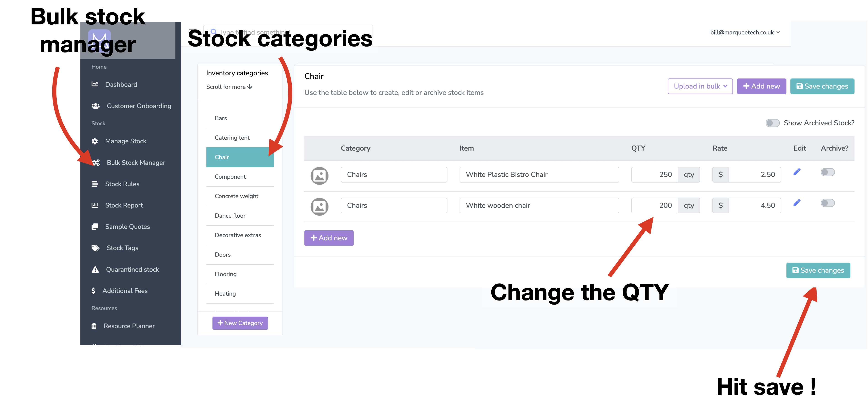Toggle archive for White Plastic Bistro Chair
Screen dimensions: 868x402
click(828, 172)
